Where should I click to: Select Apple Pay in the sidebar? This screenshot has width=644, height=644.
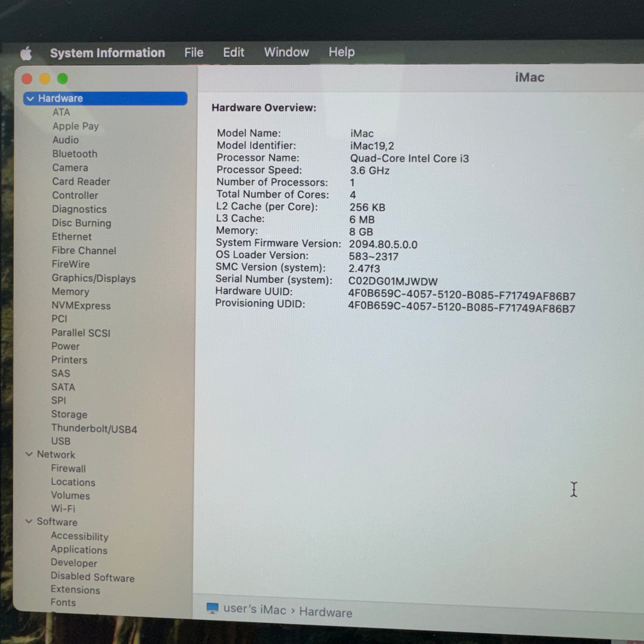tap(76, 126)
